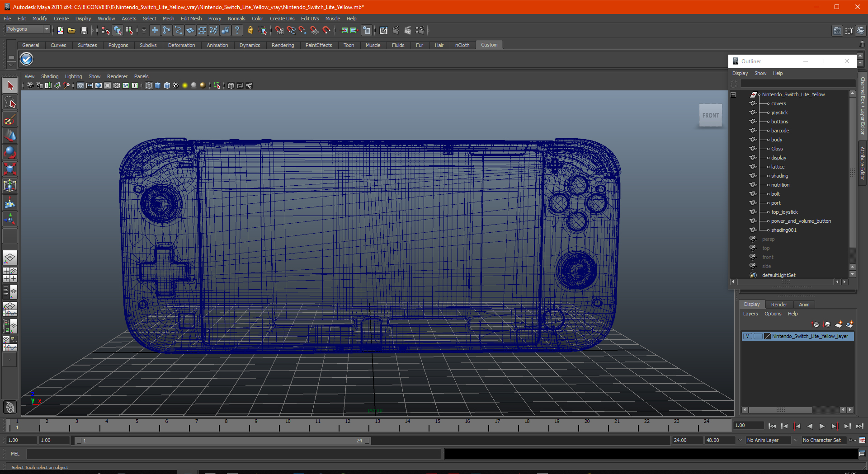Choose the Paint Selection tool

10,120
